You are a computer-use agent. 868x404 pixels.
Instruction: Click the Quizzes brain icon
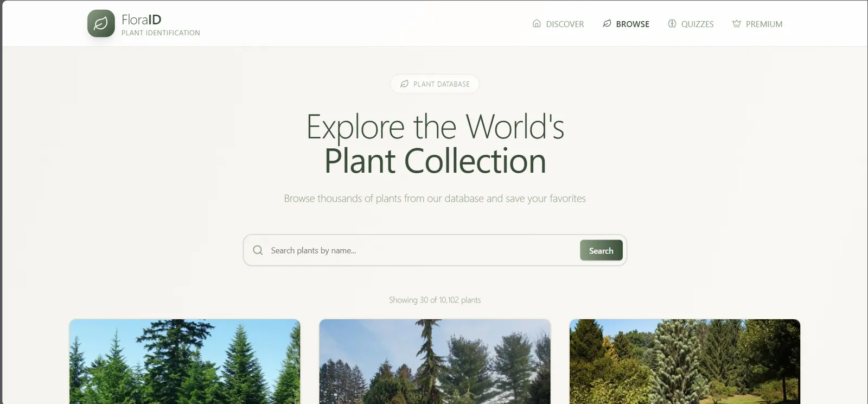(x=672, y=23)
